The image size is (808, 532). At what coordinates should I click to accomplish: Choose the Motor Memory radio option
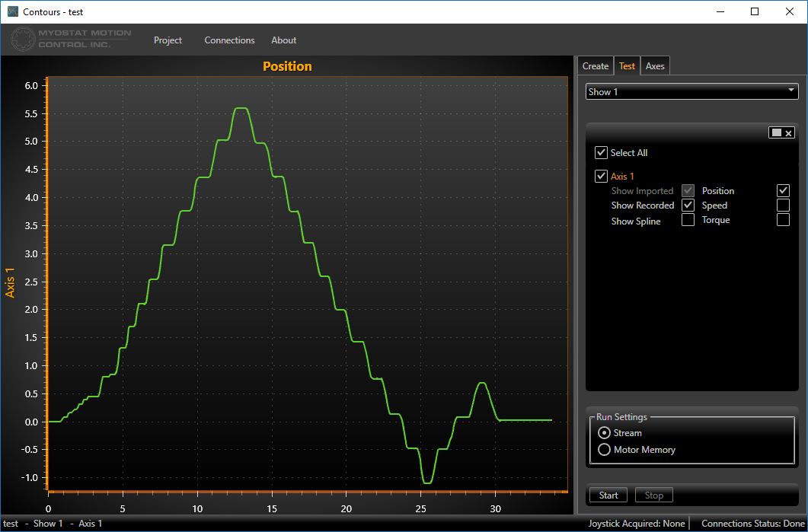click(x=605, y=450)
